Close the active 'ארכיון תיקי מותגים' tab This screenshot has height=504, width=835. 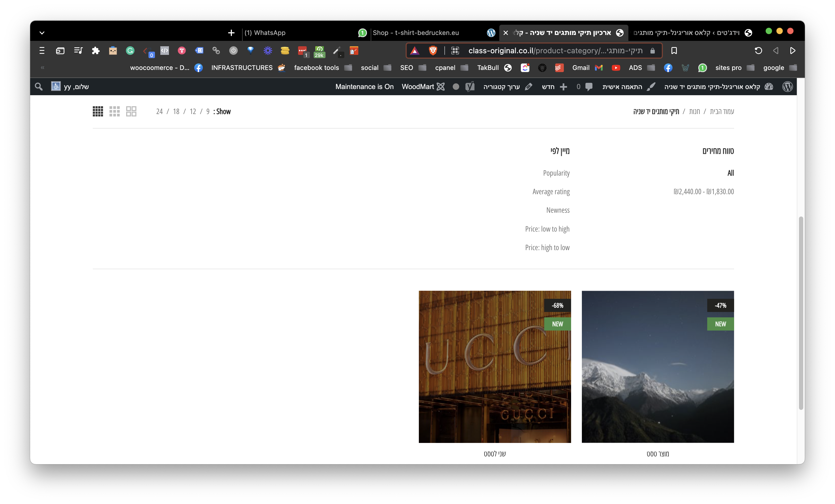[506, 33]
